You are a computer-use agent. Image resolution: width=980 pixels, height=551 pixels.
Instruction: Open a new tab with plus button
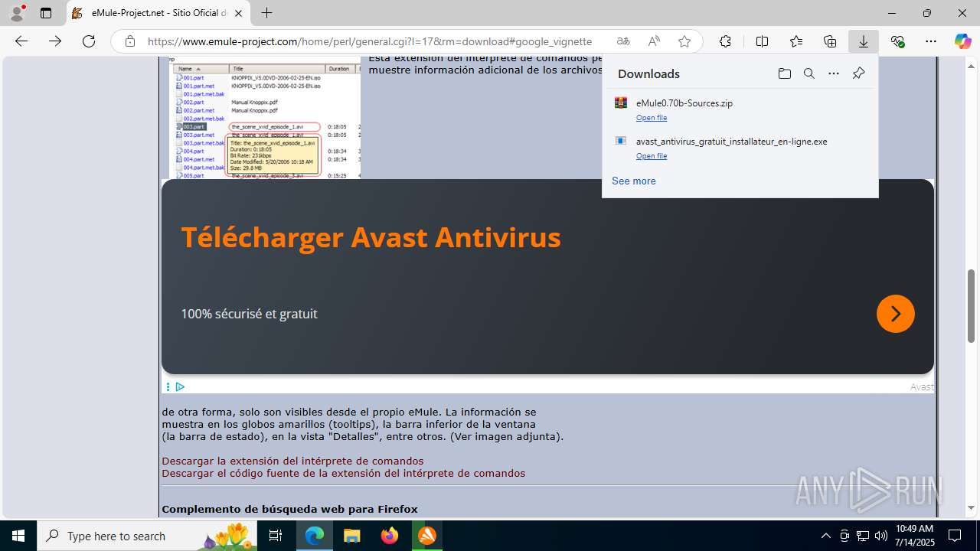pyautogui.click(x=266, y=13)
